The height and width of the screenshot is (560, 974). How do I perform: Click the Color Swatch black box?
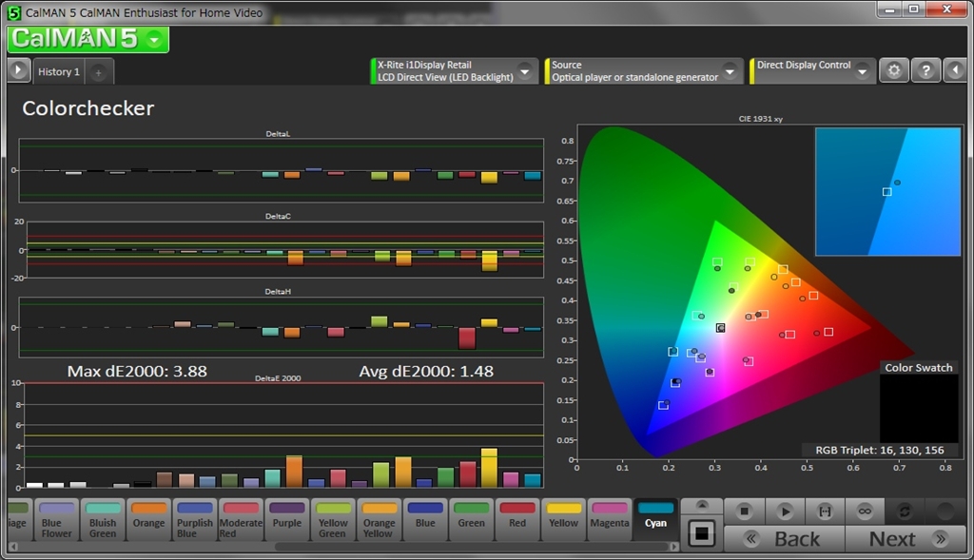tap(919, 408)
